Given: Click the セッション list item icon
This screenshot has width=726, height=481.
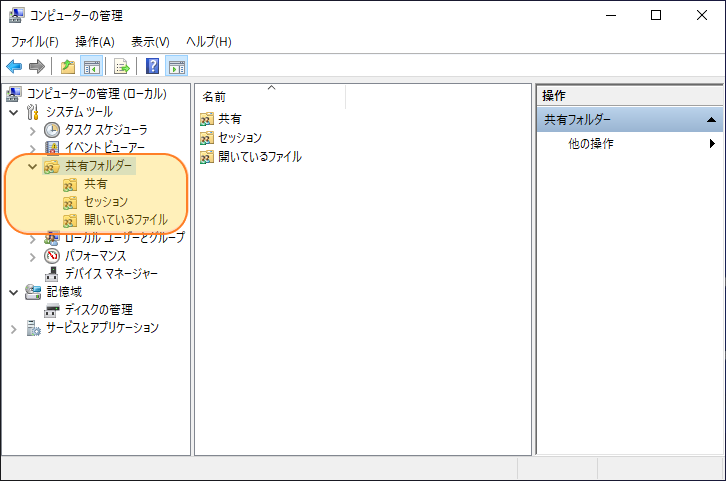Looking at the screenshot, I should 207,138.
